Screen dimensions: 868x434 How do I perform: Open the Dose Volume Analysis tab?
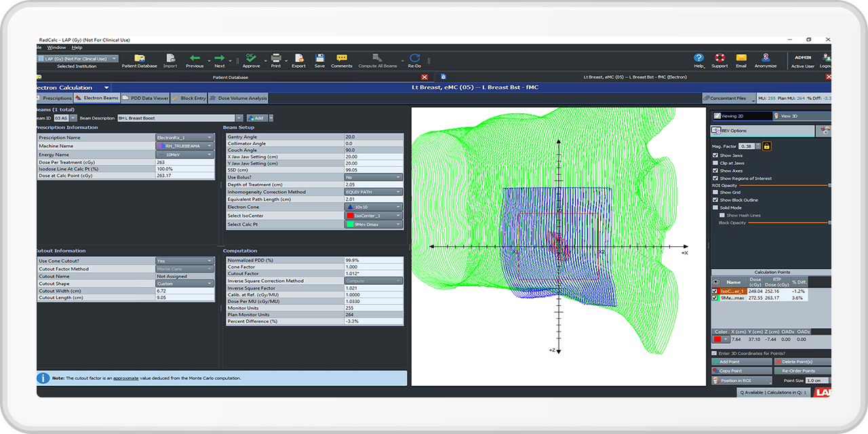238,98
